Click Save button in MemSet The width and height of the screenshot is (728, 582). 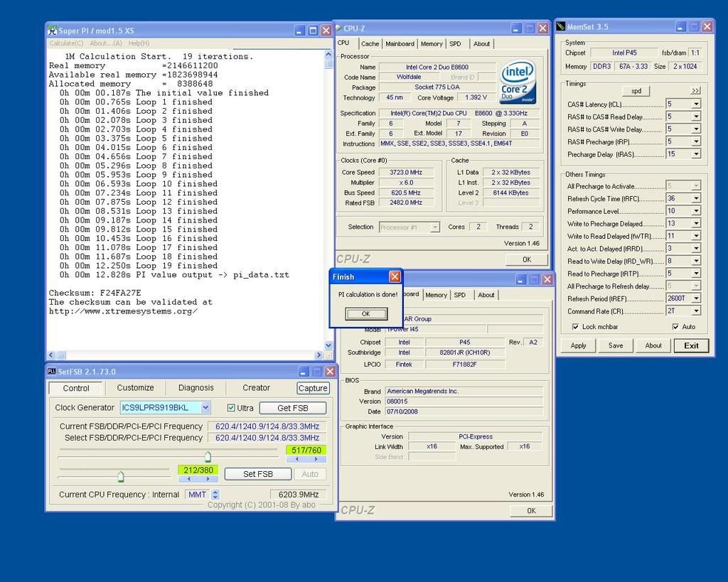[616, 345]
